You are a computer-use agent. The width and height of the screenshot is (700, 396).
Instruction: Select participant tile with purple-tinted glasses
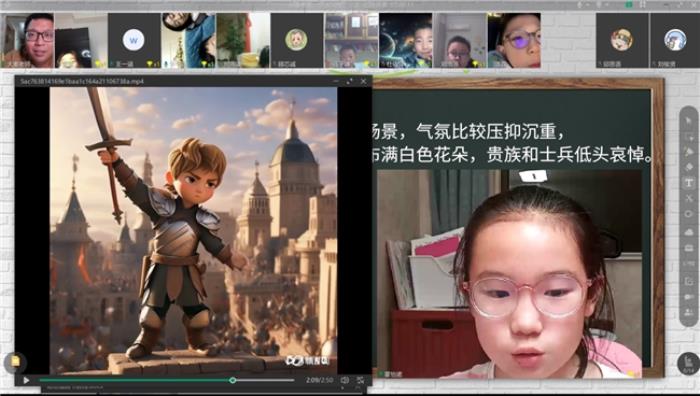(514, 41)
